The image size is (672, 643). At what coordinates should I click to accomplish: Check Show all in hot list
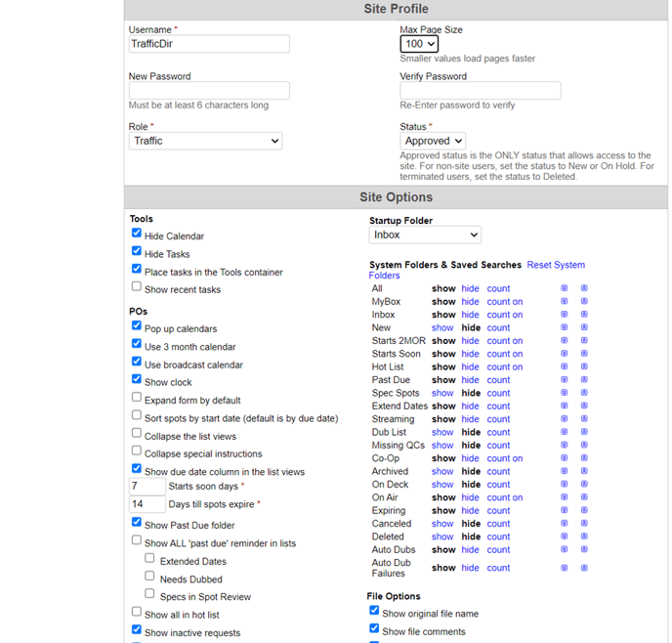click(137, 612)
